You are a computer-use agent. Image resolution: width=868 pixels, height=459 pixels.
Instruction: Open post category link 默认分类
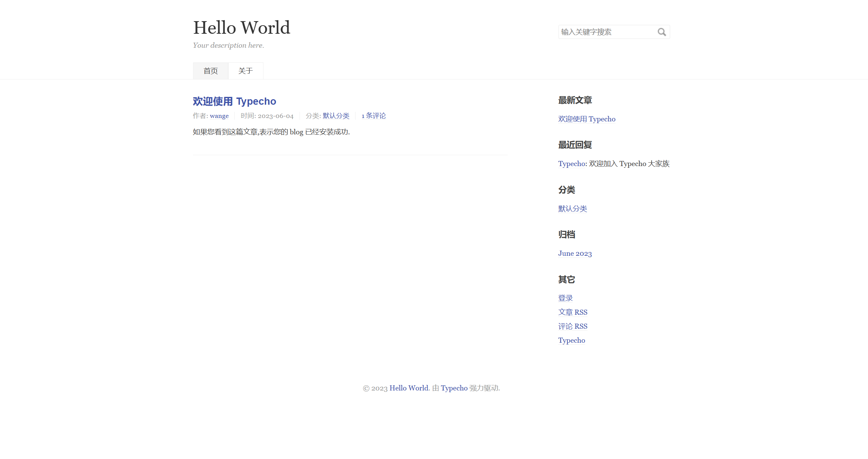tap(336, 116)
